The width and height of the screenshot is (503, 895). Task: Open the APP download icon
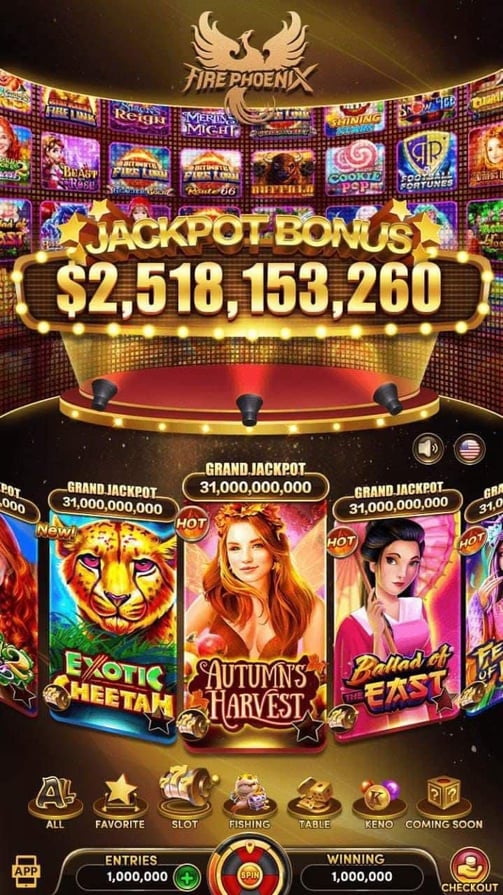[x=25, y=871]
